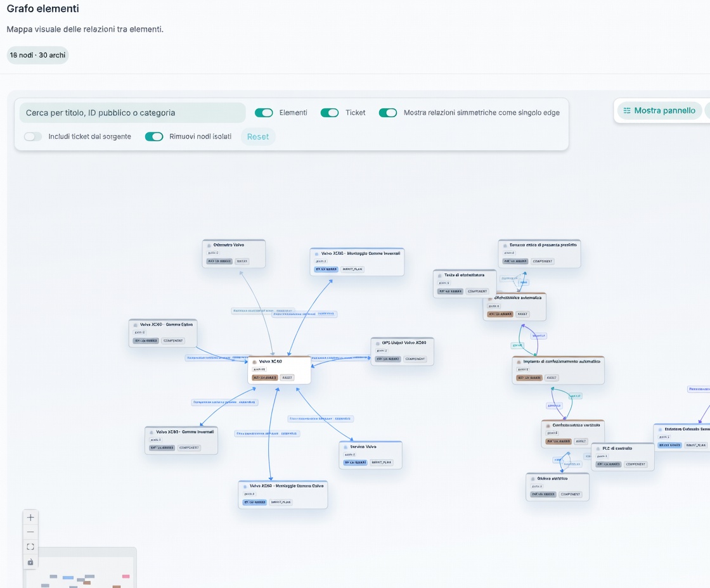Screen dimensions: 710x588
Task: Click the icon on Impianto di confezionamento node
Action: click(519, 362)
